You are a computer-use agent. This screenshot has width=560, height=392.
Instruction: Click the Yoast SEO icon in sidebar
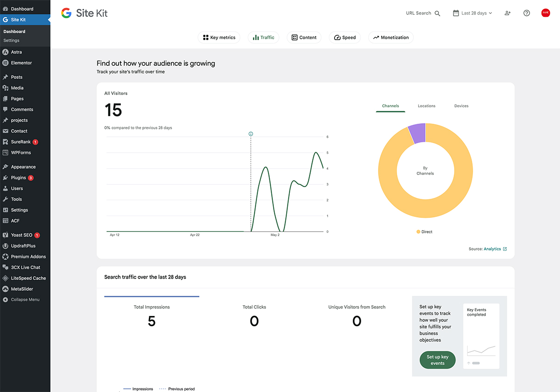pyautogui.click(x=6, y=235)
